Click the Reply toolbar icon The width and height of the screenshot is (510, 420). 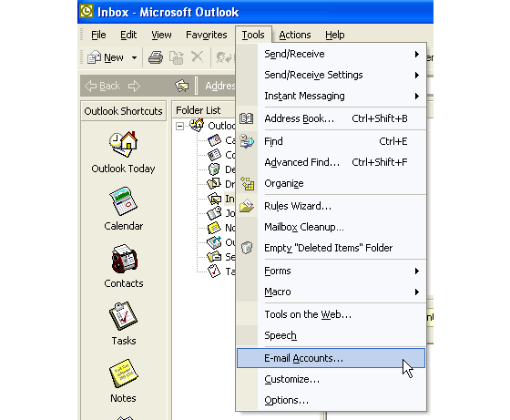(x=224, y=57)
